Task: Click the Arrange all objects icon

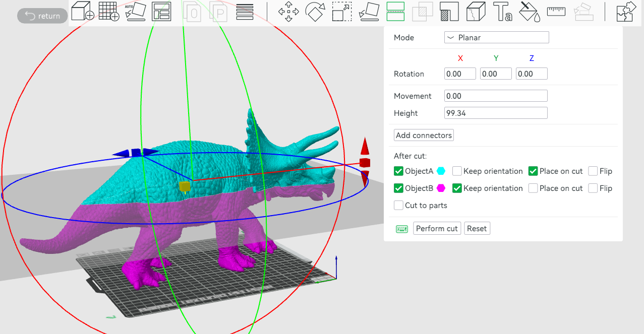Action: [161, 11]
